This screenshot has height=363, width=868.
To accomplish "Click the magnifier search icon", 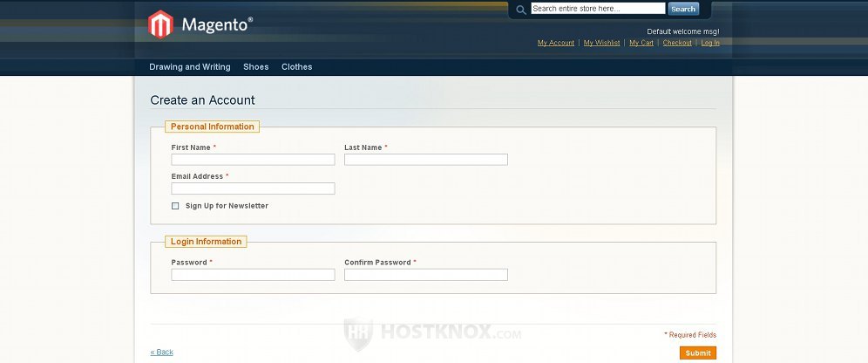I will [x=520, y=10].
